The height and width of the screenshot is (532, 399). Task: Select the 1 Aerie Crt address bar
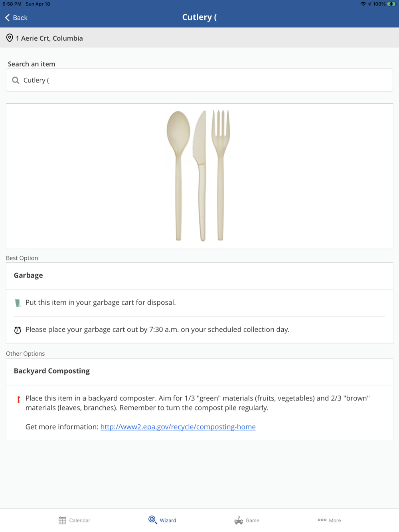click(x=49, y=38)
